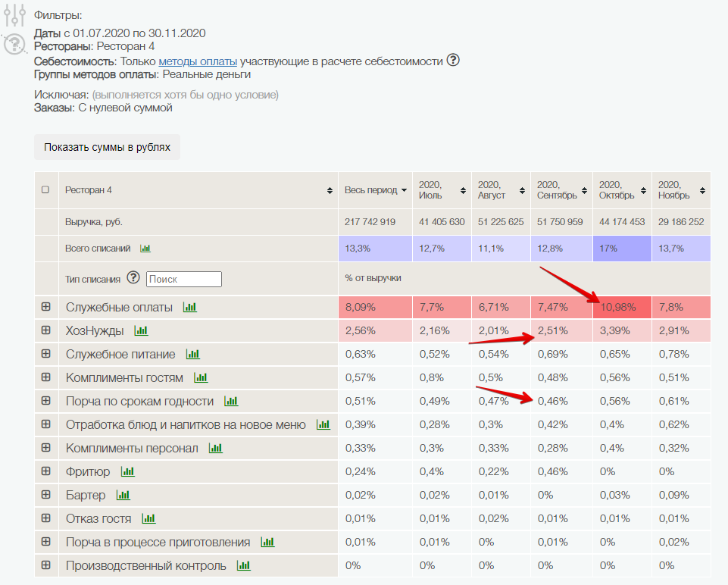The width and height of the screenshot is (728, 585).
Task: Open the Весь период dropdown arrow
Action: (x=404, y=190)
